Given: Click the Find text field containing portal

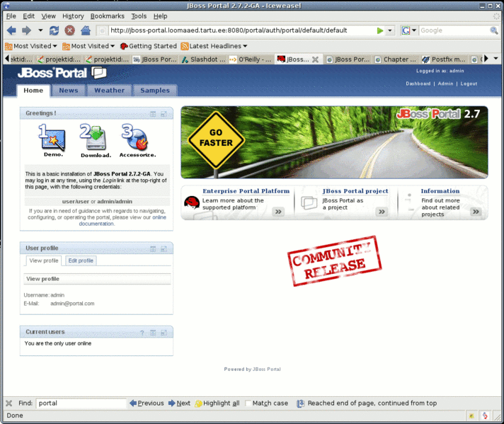Looking at the screenshot, I should pyautogui.click(x=81, y=403).
